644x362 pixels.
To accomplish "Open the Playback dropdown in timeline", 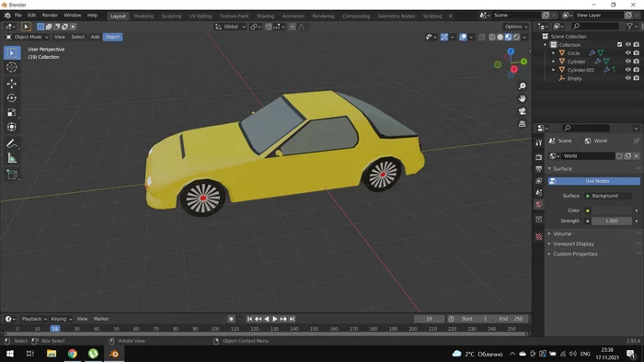I will pyautogui.click(x=34, y=319).
